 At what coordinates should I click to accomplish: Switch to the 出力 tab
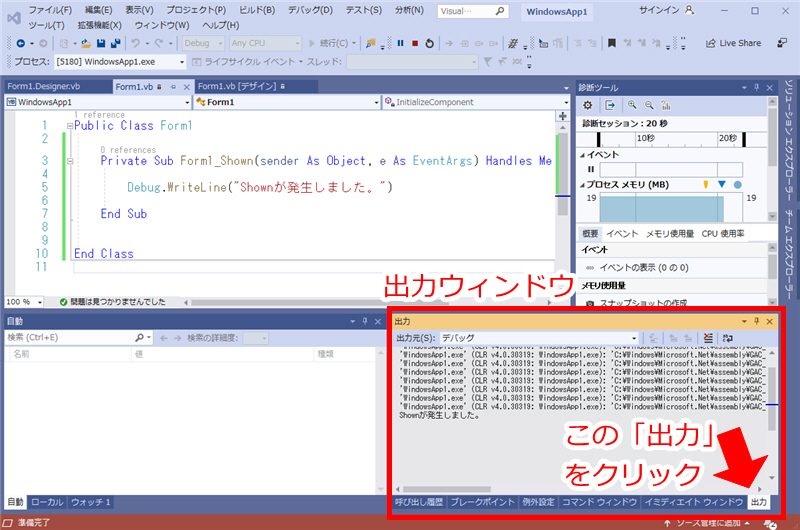[x=759, y=501]
